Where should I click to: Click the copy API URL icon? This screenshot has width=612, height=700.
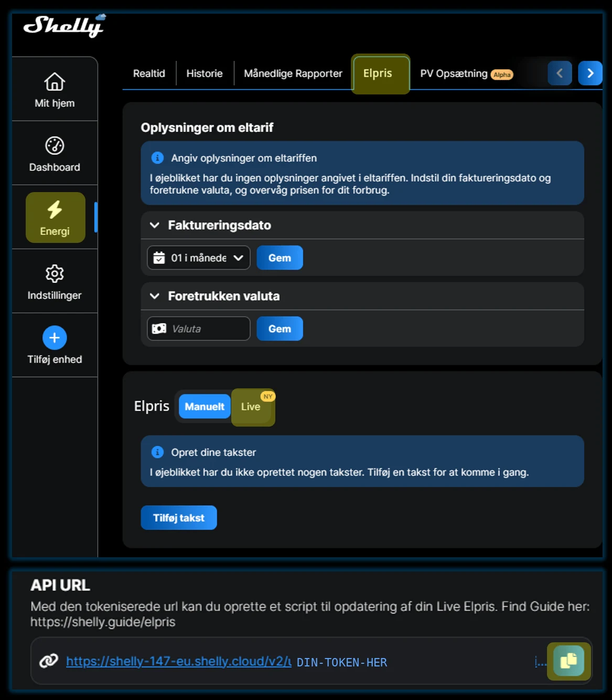[x=568, y=661]
